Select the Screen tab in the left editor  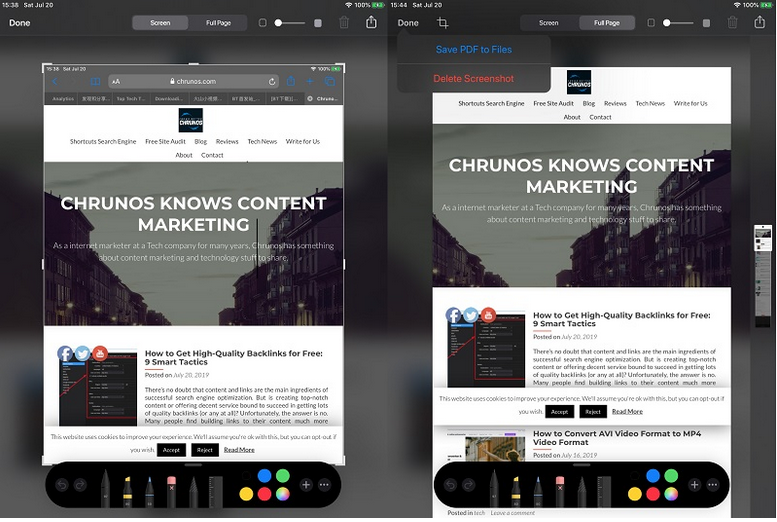pos(160,23)
